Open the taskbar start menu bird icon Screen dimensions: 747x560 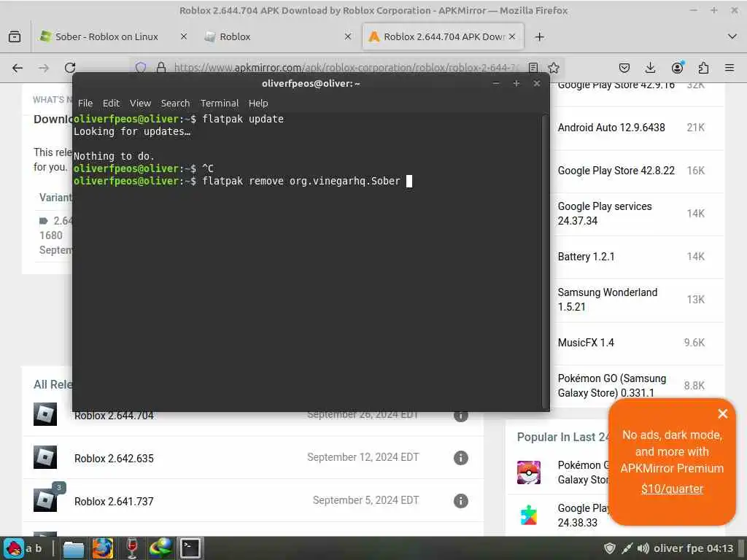[x=15, y=548]
